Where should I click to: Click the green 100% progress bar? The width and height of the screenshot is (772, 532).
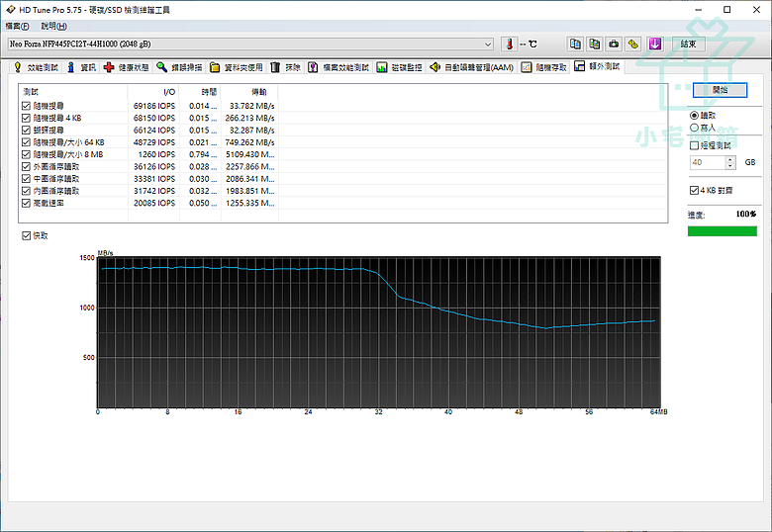coord(722,231)
